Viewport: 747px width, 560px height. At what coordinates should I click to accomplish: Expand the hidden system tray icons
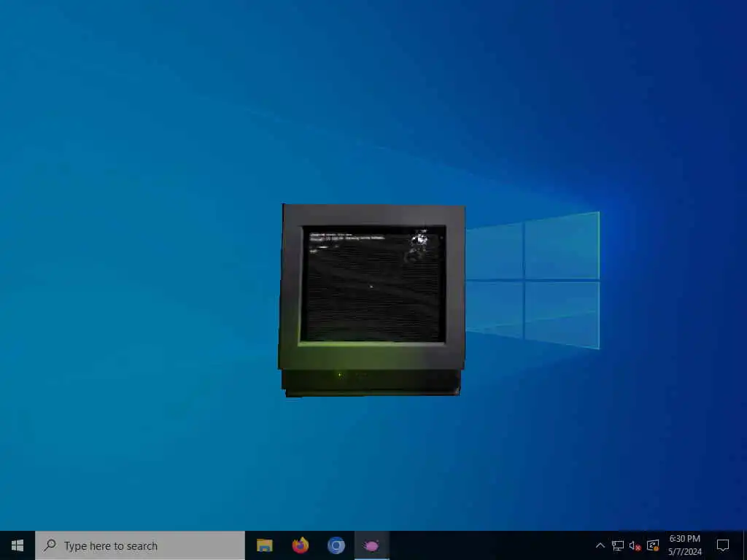[x=600, y=545]
